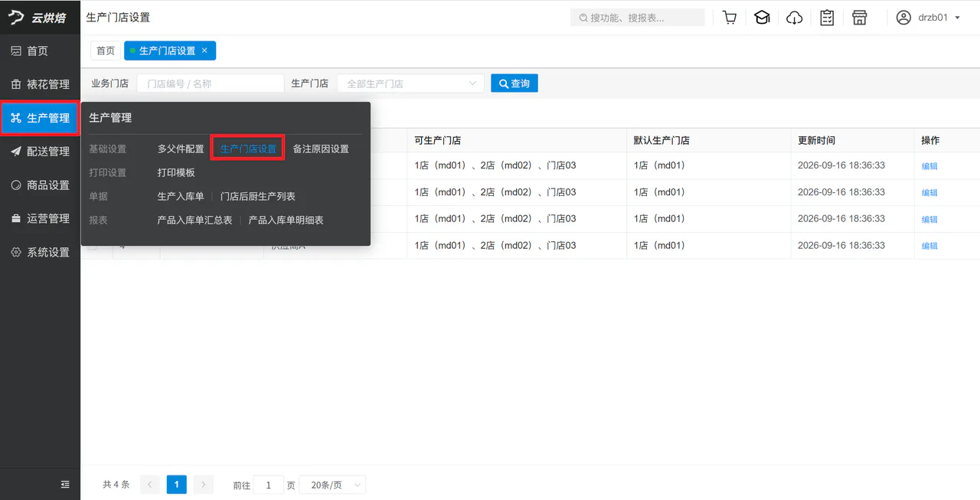Expand the drzb01 account dropdown arrow

tap(957, 18)
